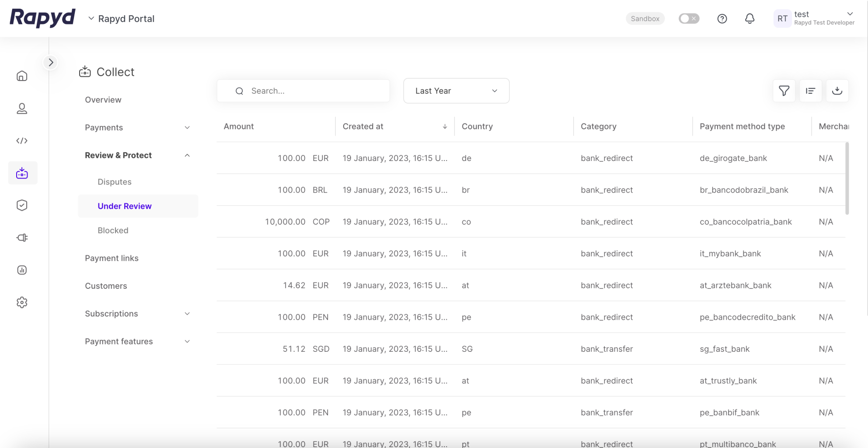Go to the Disputes page
The width and height of the screenshot is (868, 448).
coord(115,182)
